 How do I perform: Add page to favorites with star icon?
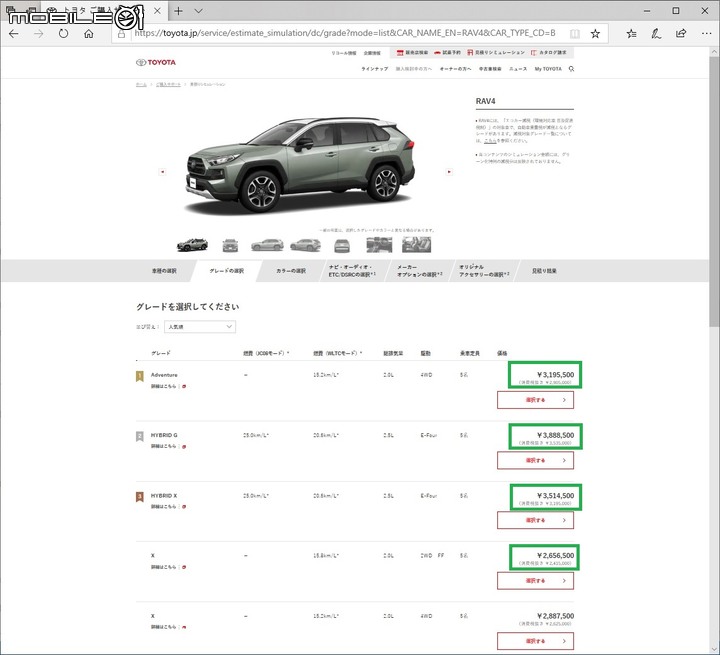(x=595, y=34)
